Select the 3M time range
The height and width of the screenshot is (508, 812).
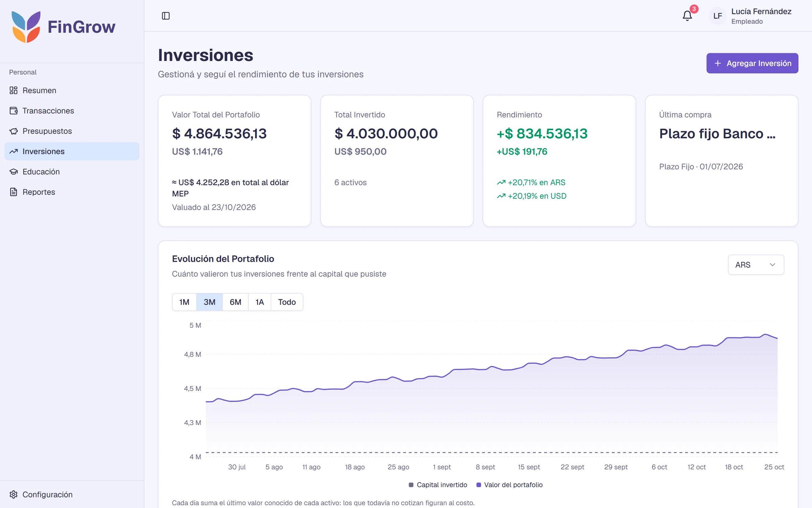click(x=209, y=302)
